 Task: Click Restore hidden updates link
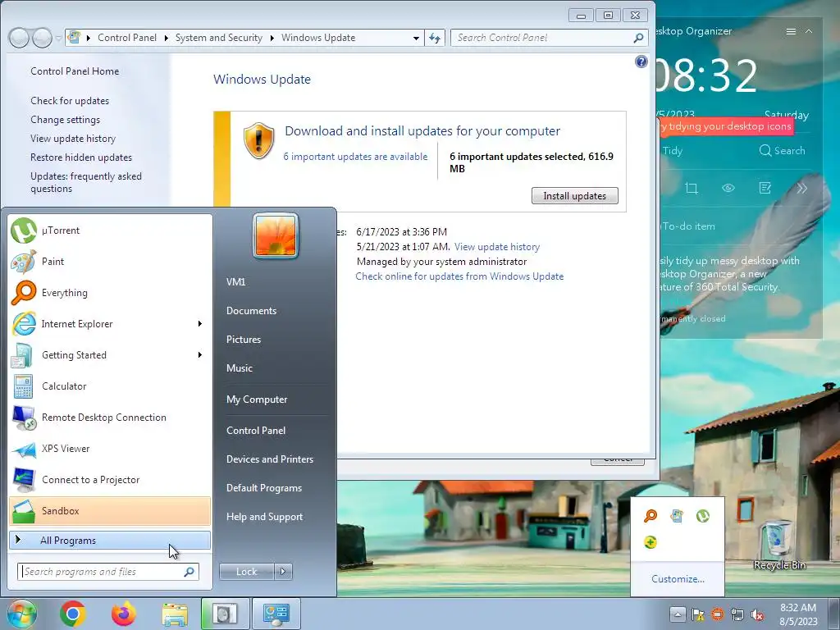[x=81, y=157]
